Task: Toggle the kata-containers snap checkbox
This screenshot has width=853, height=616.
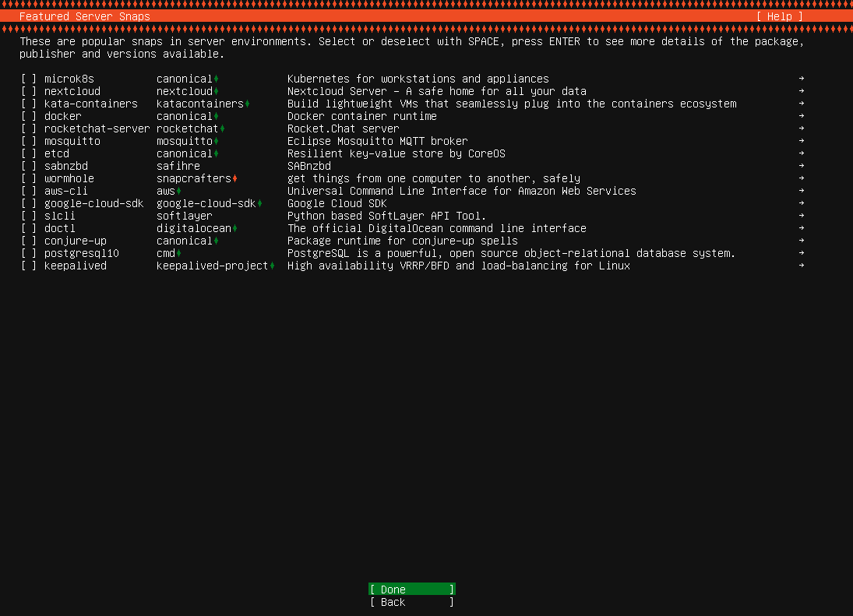Action: 29,104
